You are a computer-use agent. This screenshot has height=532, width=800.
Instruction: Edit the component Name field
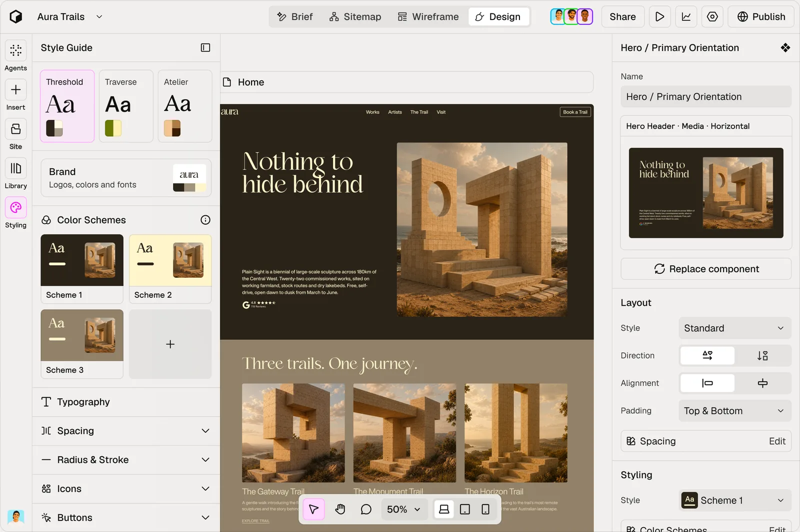706,96
